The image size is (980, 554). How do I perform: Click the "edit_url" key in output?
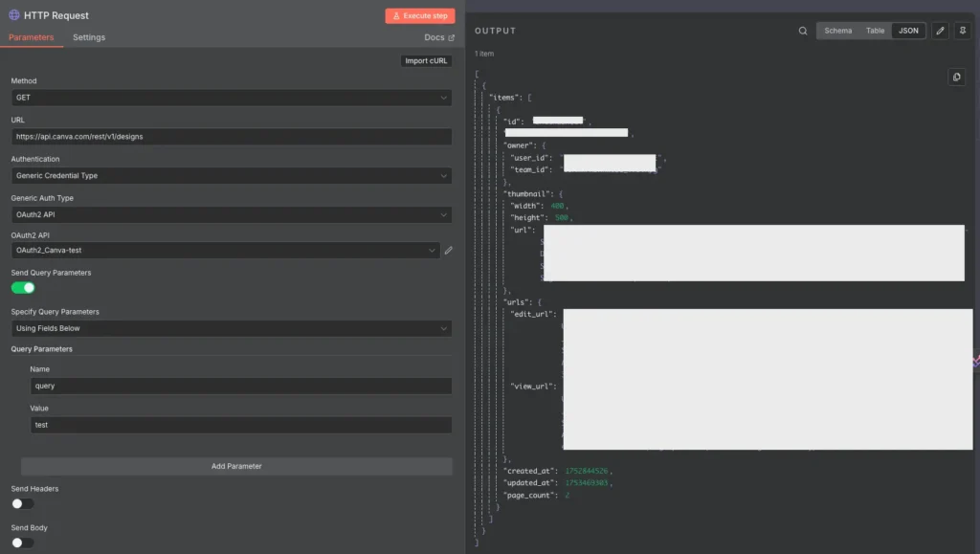click(x=533, y=314)
